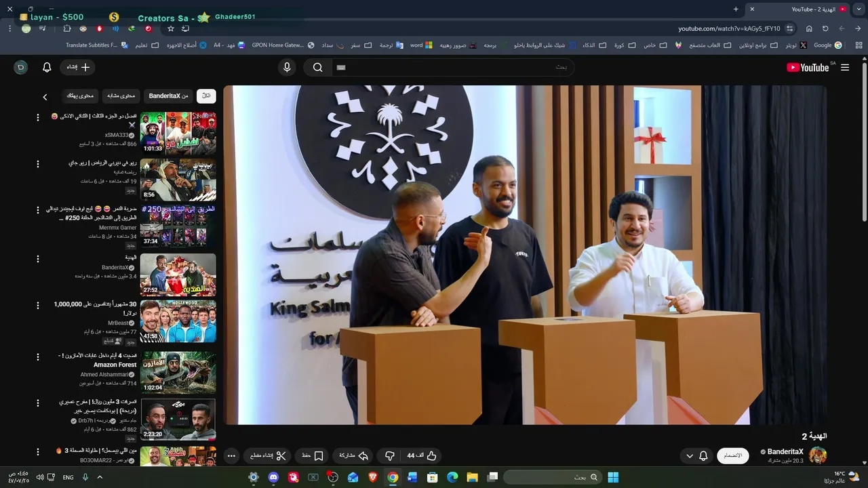
Task: Click the magnifier search button on YouTube
Action: click(317, 67)
